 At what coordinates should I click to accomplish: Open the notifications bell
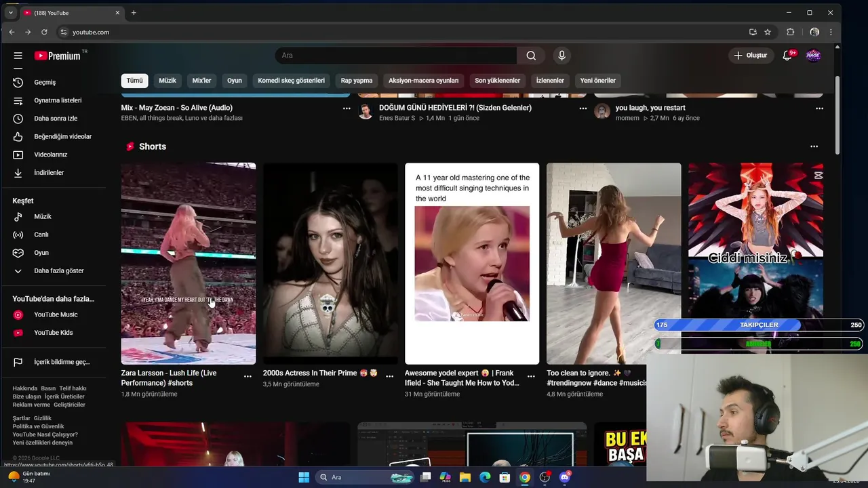click(787, 56)
